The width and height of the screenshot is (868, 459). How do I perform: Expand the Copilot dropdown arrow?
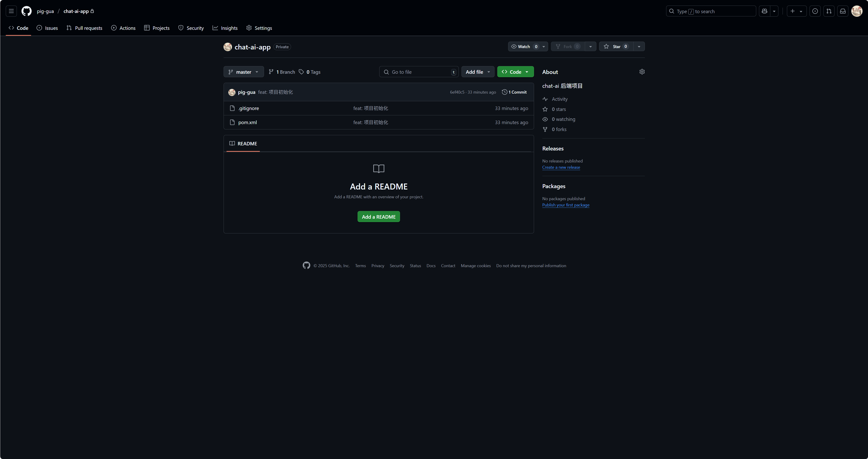(x=774, y=11)
